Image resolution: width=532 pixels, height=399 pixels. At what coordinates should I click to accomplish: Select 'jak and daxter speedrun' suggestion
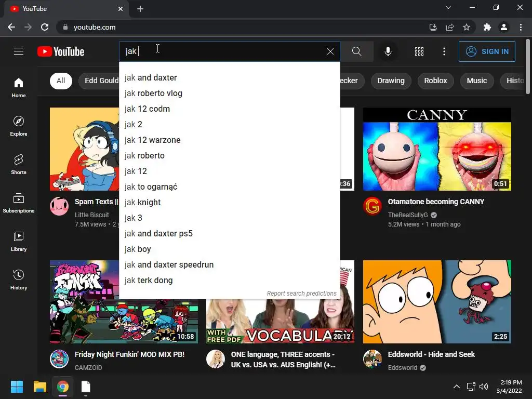229,265
